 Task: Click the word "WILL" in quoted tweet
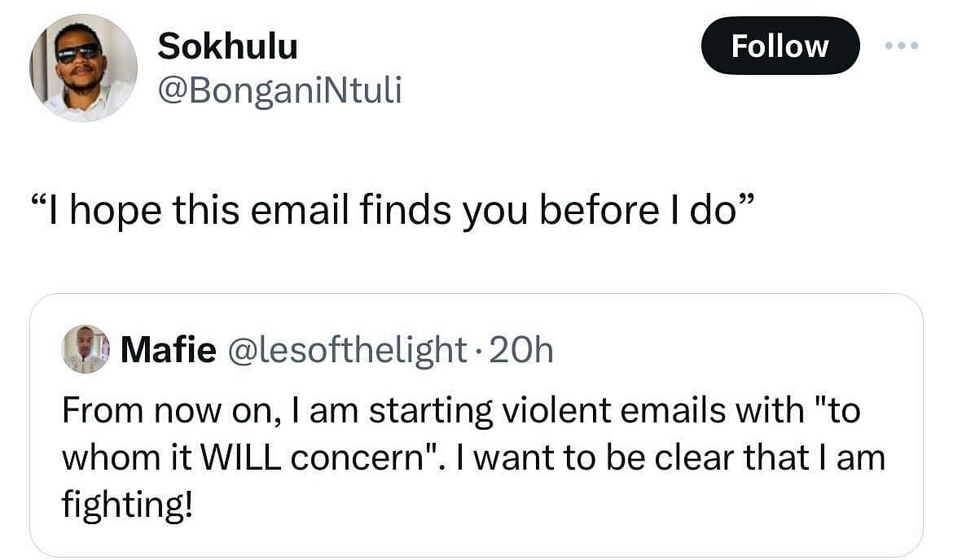(243, 458)
